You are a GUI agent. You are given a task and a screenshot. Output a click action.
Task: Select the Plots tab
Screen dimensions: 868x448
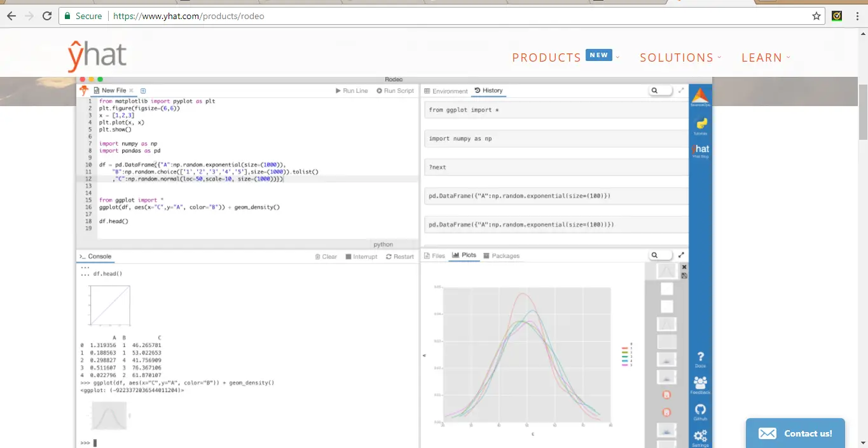[464, 255]
